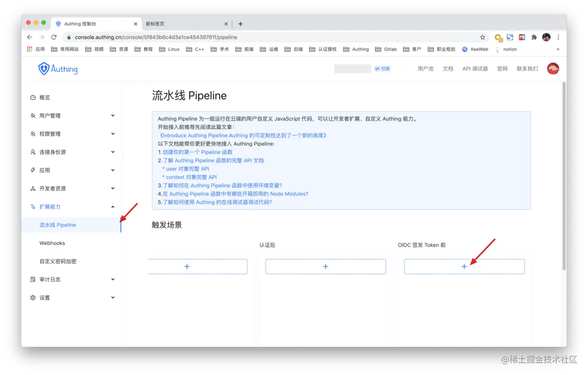Bookmark this page with the star icon
Viewport: 588px width, 375px height.
pos(483,37)
